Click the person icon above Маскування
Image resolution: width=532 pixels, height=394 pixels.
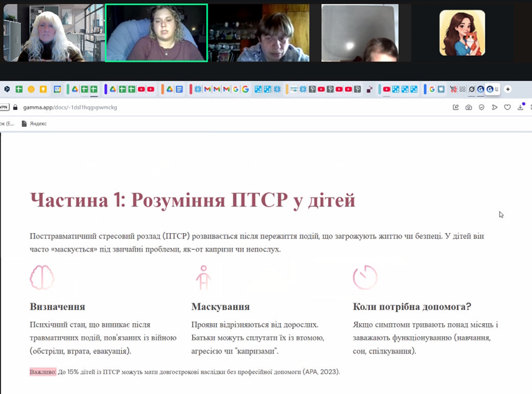coord(203,278)
